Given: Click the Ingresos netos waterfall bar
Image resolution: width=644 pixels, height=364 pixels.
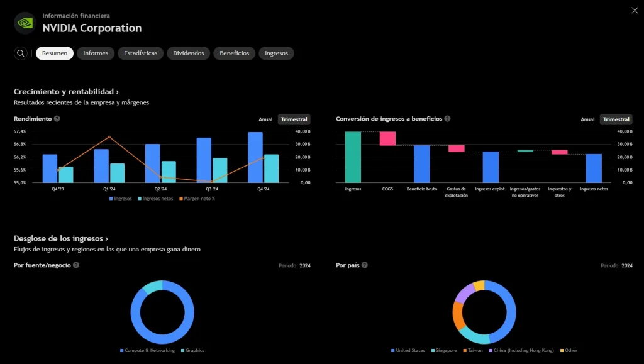Looking at the screenshot, I should [594, 168].
